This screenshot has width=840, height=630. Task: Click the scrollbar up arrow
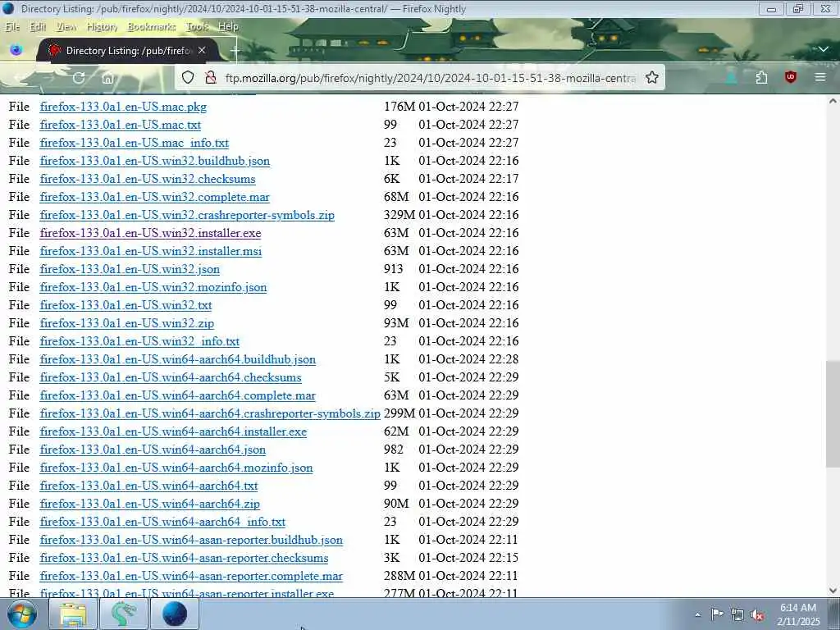pos(833,101)
